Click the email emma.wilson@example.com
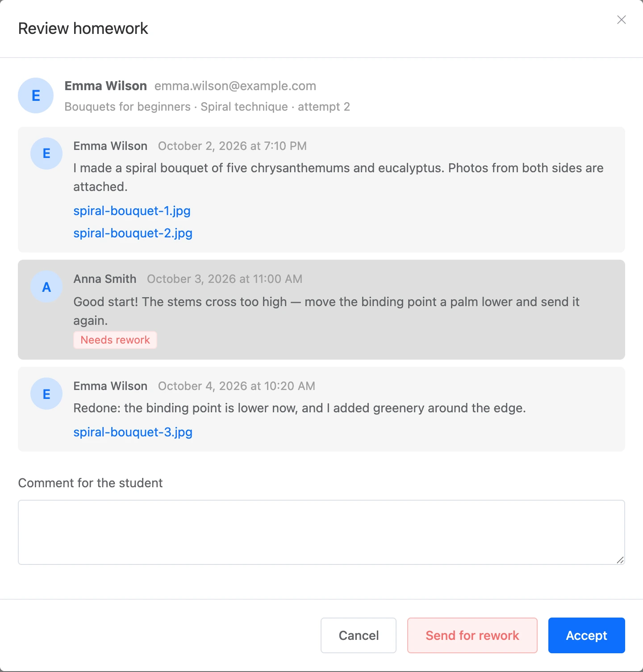The image size is (643, 672). click(x=235, y=86)
